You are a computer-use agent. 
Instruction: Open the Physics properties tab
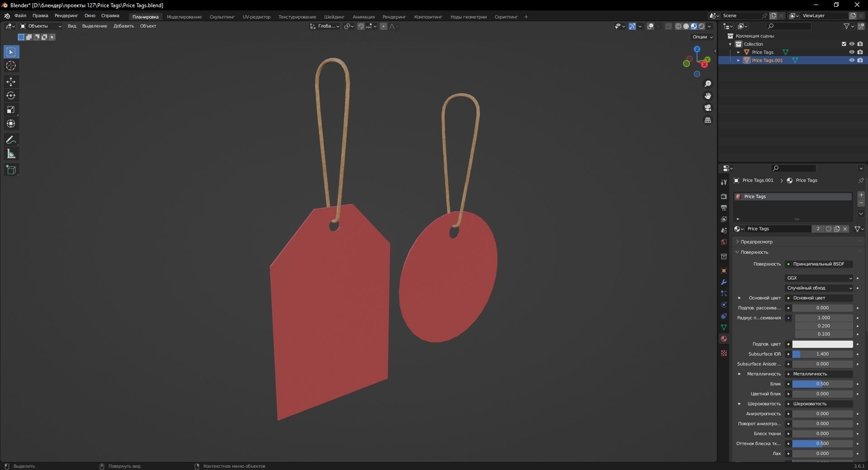pos(723,304)
